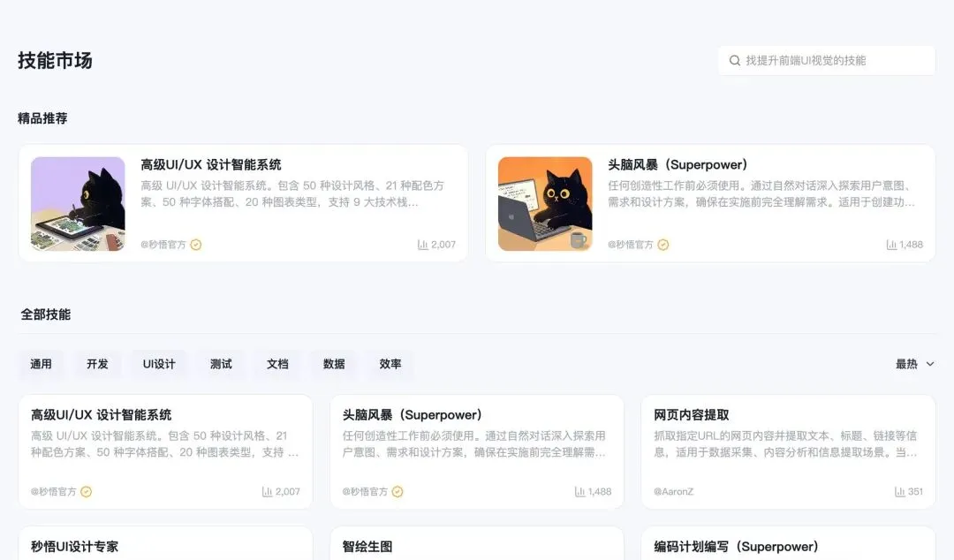
Task: Expand sort options via chevron arrow
Action: tap(929, 364)
